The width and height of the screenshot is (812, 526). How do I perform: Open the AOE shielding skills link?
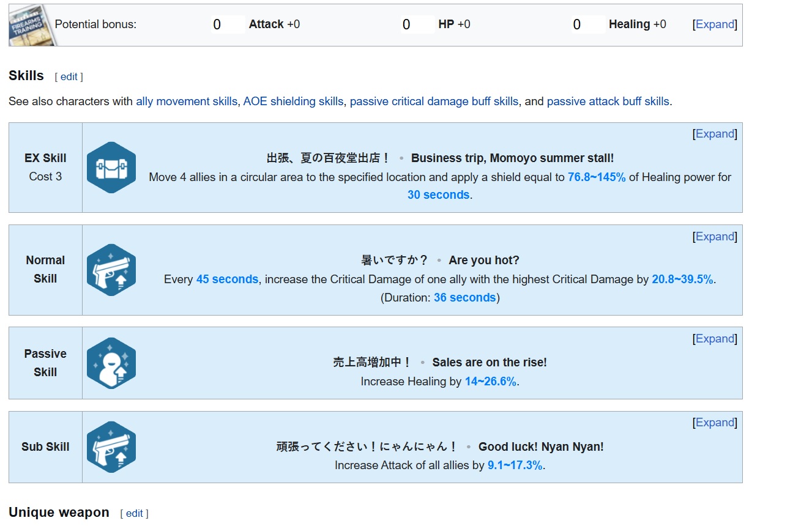(293, 102)
